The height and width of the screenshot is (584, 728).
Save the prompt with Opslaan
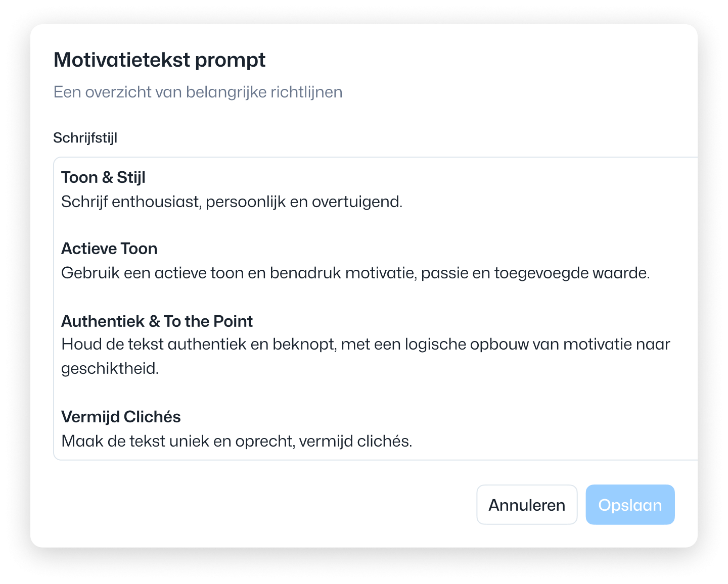[x=630, y=505]
